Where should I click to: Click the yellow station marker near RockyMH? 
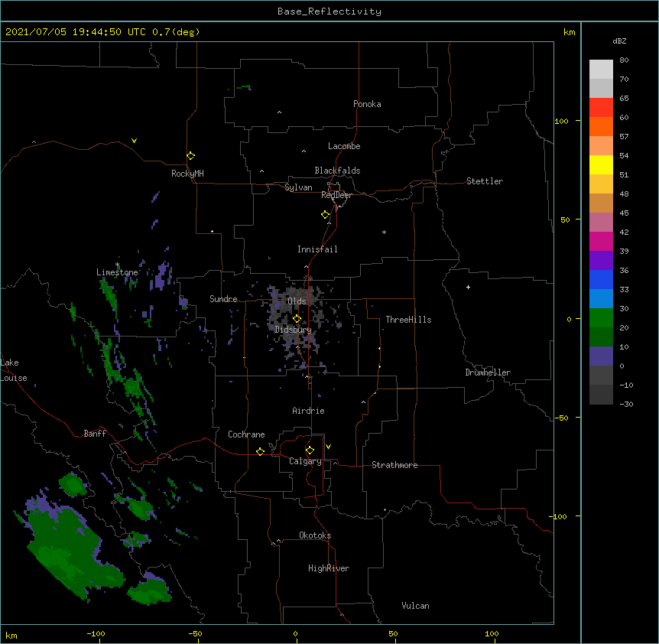(190, 155)
